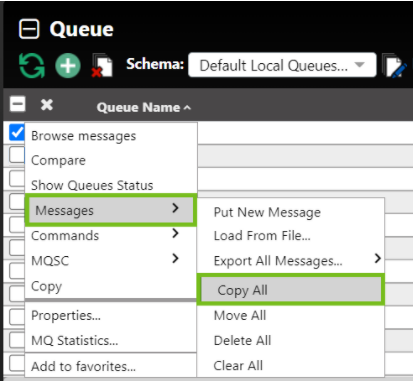Open the Schema dropdown Default Local Queues
Image resolution: width=413 pixels, height=381 pixels.
(x=282, y=65)
